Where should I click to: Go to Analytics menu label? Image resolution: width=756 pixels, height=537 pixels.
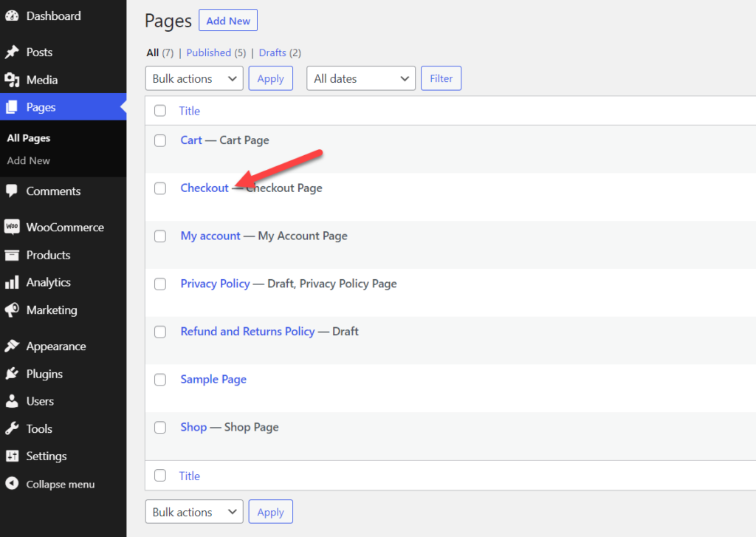click(x=48, y=282)
